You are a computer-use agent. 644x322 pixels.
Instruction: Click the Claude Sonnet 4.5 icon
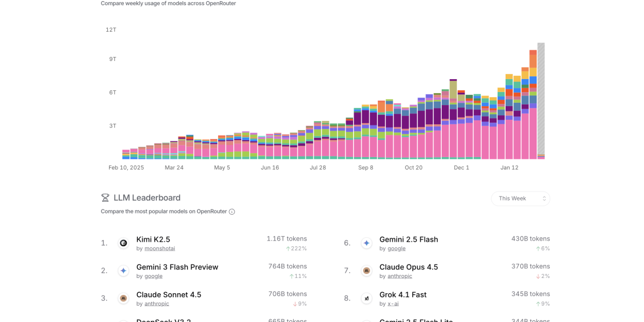[123, 298]
